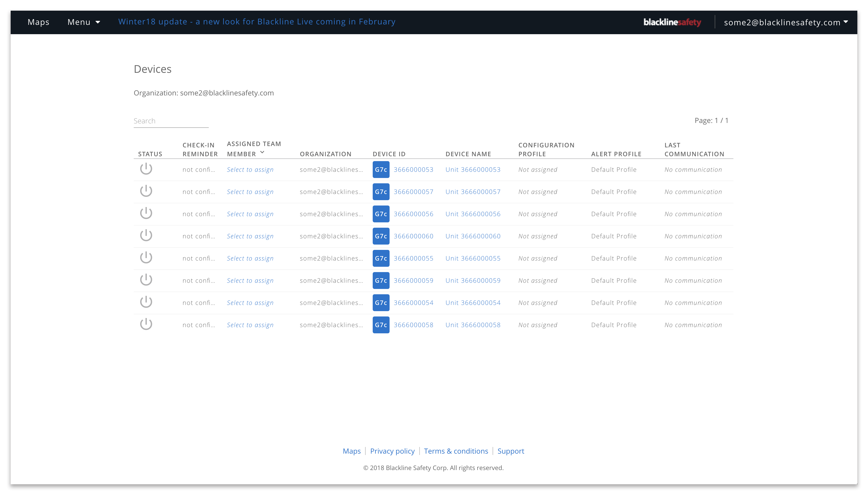Open device ID link 3666000060

[414, 236]
